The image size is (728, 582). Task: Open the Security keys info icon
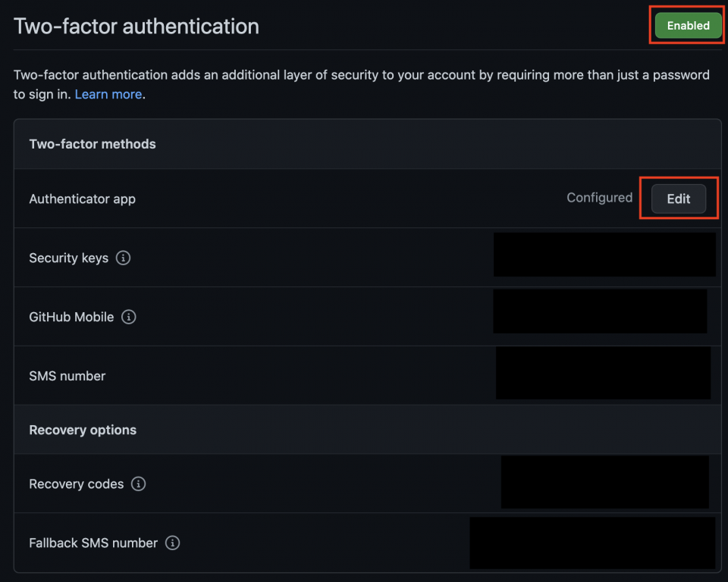(x=124, y=258)
